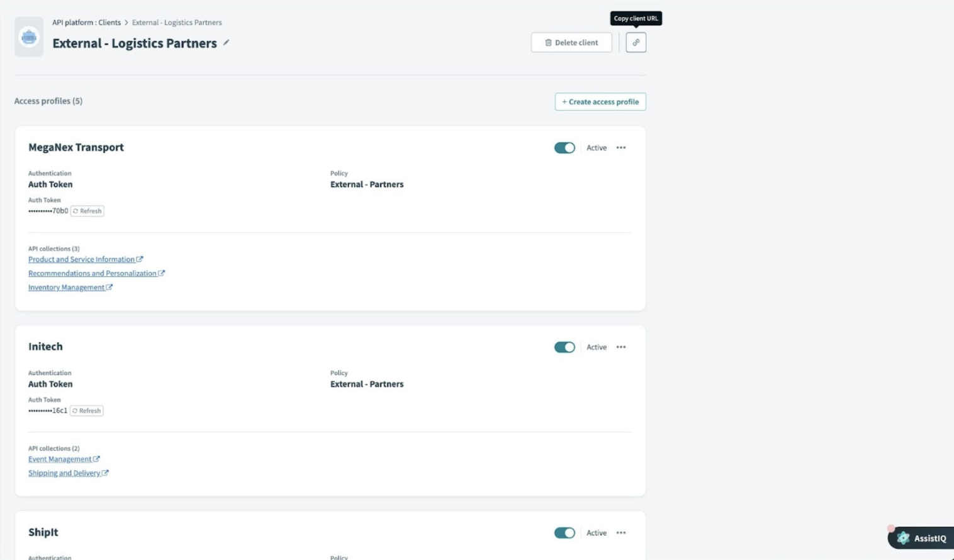Image resolution: width=954 pixels, height=560 pixels.
Task: Open the three-dot menu for Initech
Action: [x=621, y=347]
